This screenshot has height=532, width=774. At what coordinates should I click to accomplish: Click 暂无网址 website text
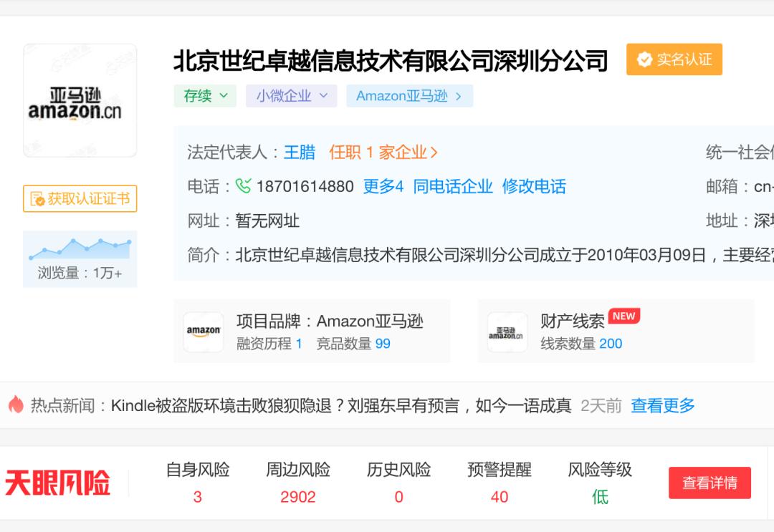pyautogui.click(x=267, y=221)
